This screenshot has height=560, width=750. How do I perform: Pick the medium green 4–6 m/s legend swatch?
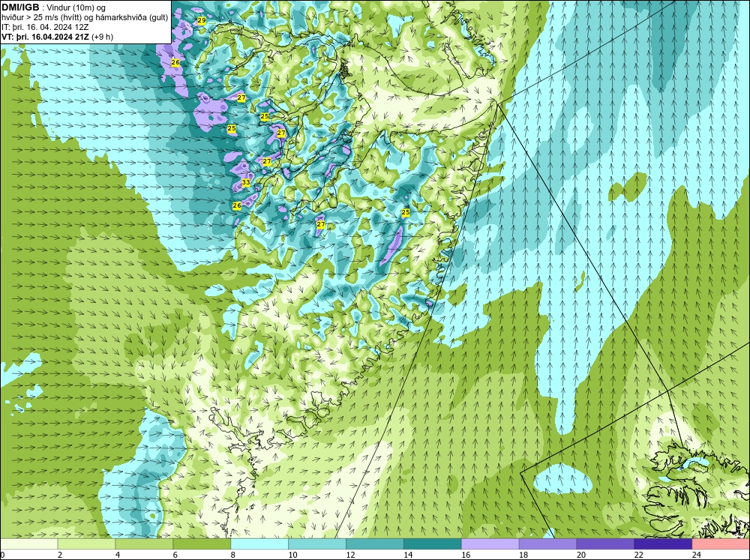[144, 544]
